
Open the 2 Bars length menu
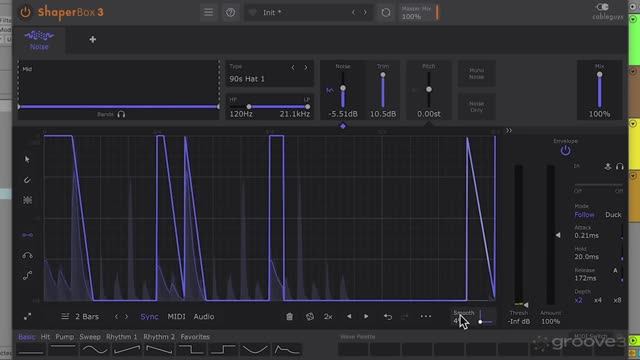[x=80, y=316]
